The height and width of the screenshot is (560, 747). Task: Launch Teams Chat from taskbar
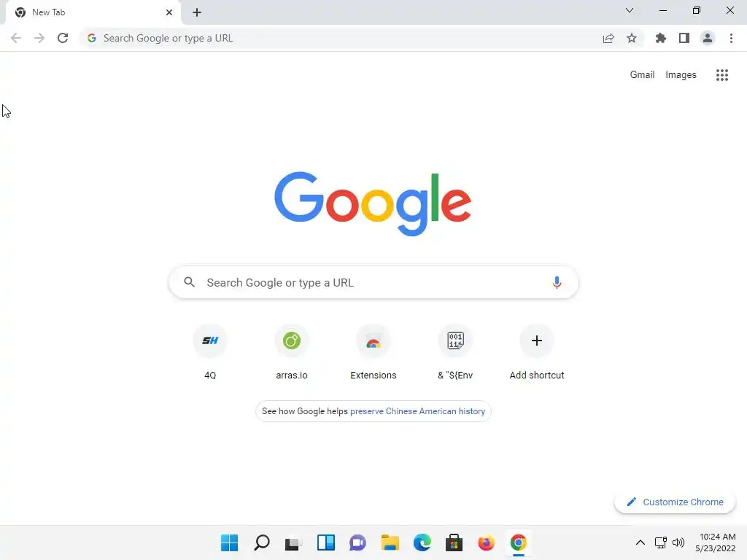click(x=357, y=542)
